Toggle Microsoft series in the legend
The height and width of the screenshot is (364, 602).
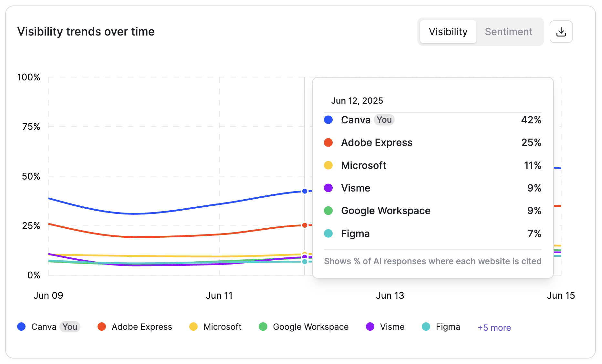(x=215, y=327)
